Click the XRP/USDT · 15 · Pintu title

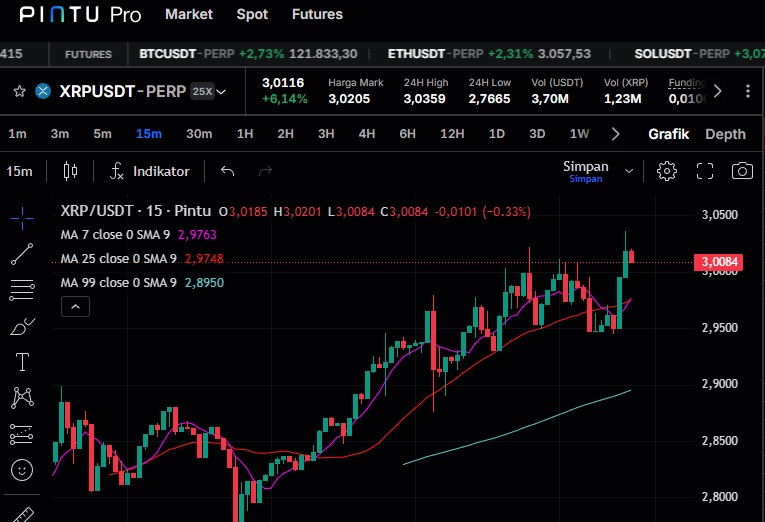pos(136,211)
